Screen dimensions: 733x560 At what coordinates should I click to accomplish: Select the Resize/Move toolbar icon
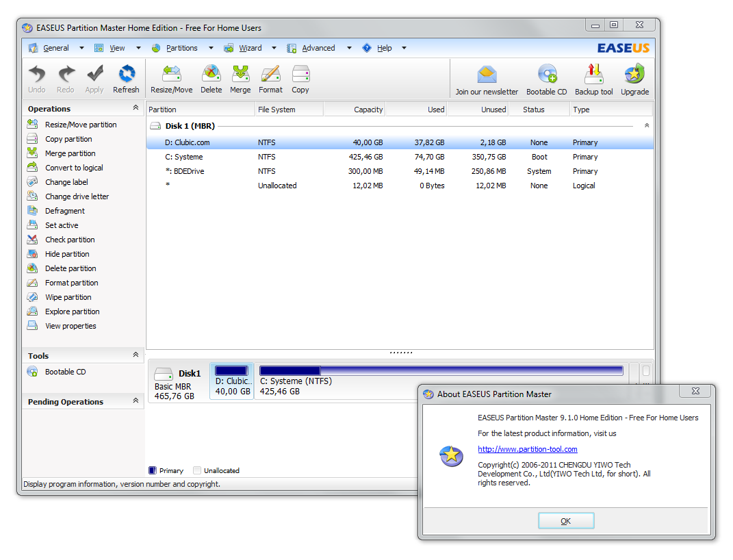tap(172, 79)
